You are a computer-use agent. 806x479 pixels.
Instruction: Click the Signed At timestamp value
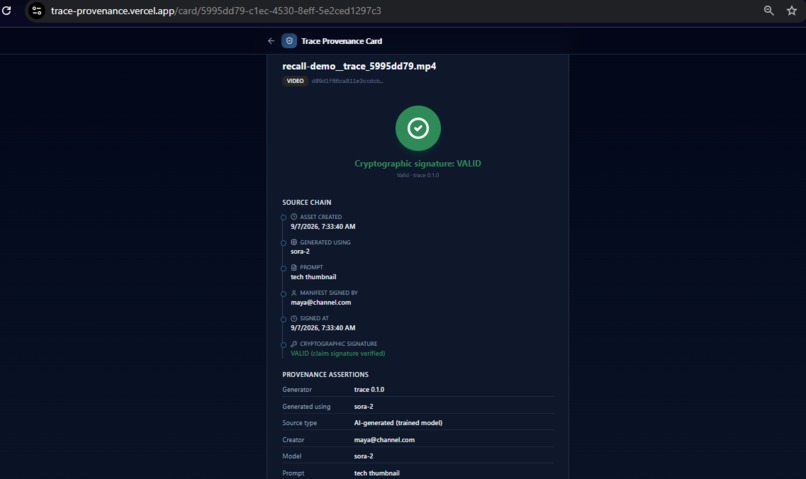(323, 328)
